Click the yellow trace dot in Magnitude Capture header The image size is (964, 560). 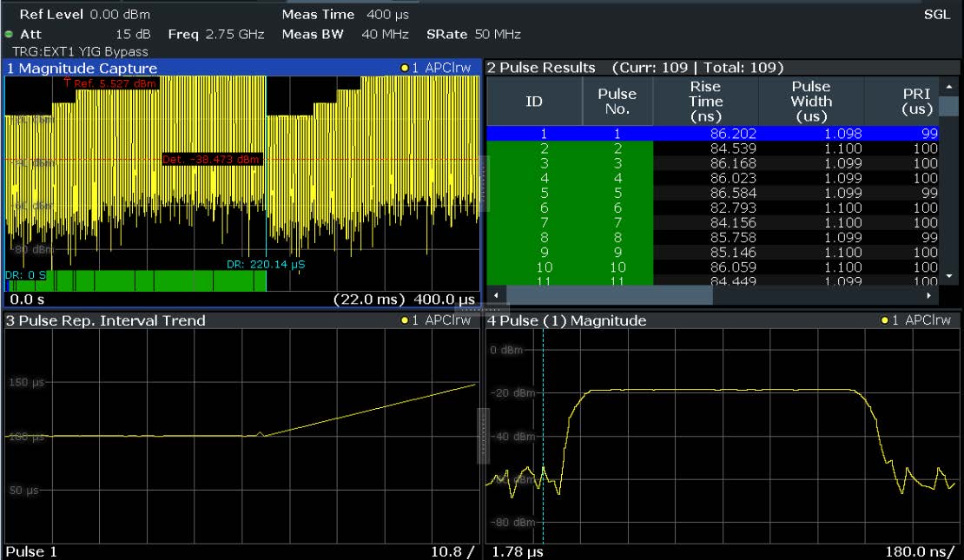[x=405, y=68]
